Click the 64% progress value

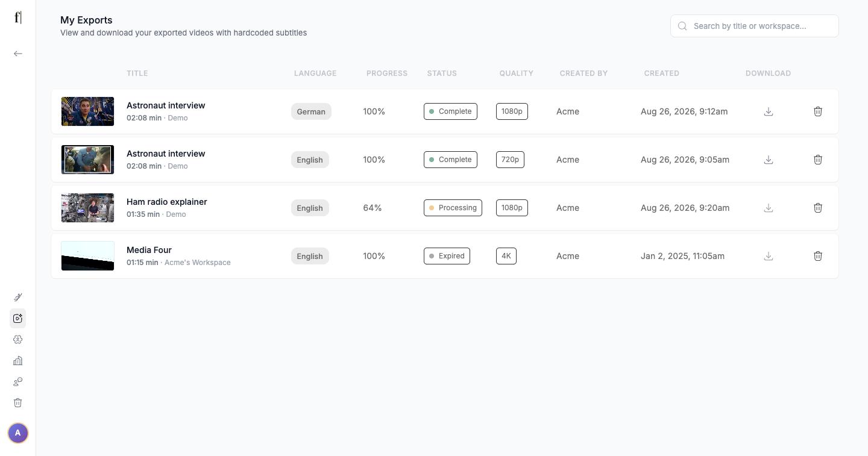tap(373, 208)
